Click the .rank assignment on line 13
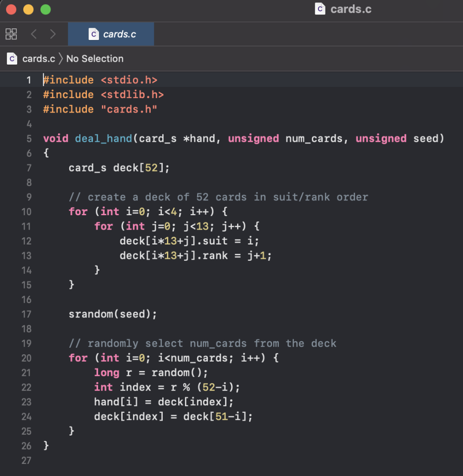 click(196, 256)
